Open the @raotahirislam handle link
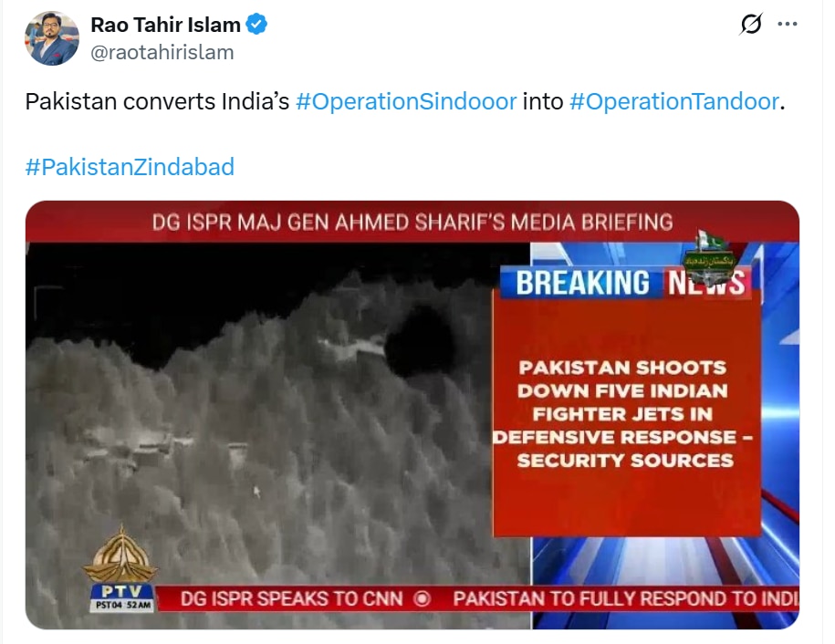 point(162,53)
